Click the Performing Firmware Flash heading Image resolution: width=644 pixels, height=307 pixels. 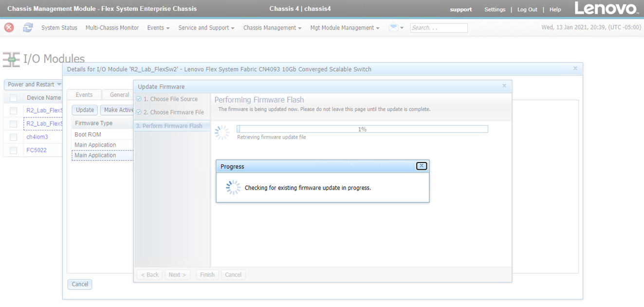point(259,100)
